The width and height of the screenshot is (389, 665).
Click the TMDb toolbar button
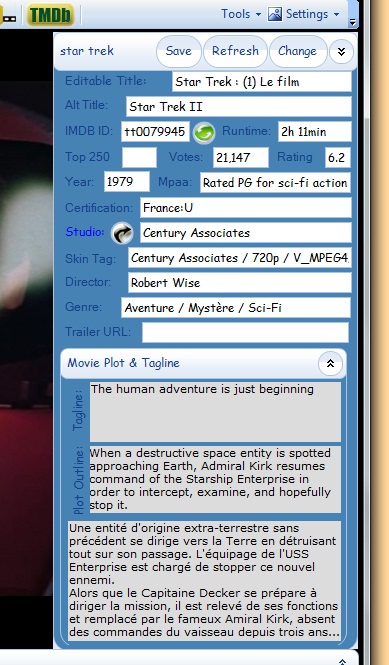point(50,15)
